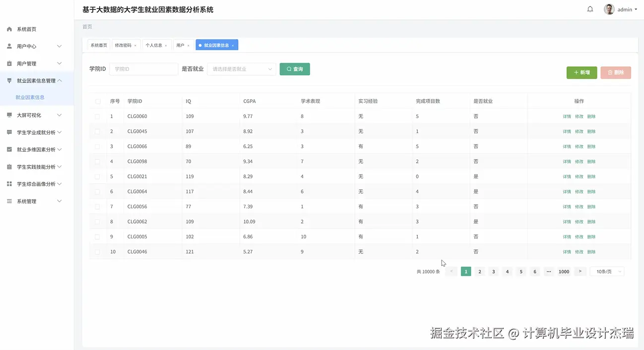This screenshot has height=350, width=644.
Task: Click the admin avatar picture
Action: (x=609, y=9)
